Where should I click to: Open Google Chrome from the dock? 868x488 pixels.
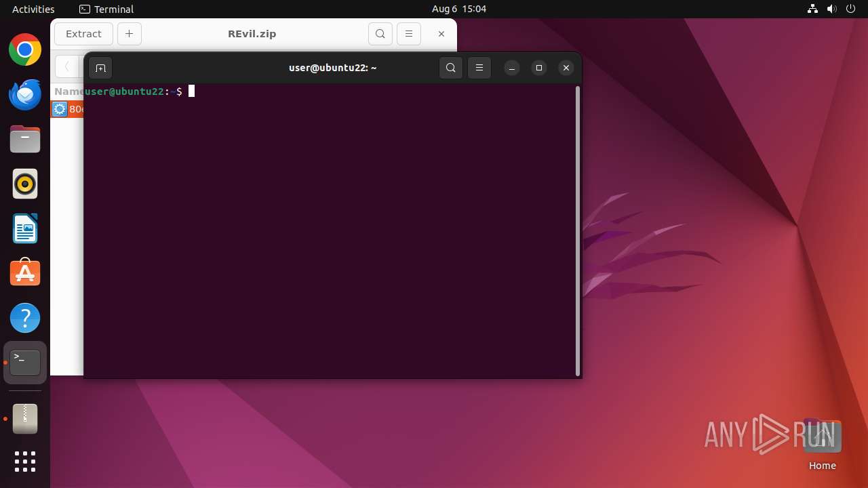tap(25, 50)
